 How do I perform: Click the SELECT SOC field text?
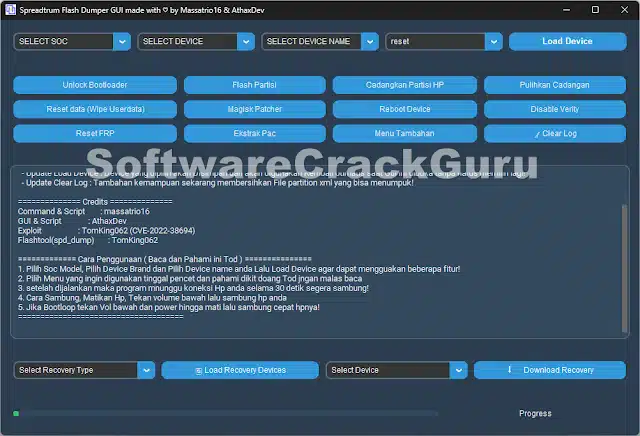click(x=43, y=42)
